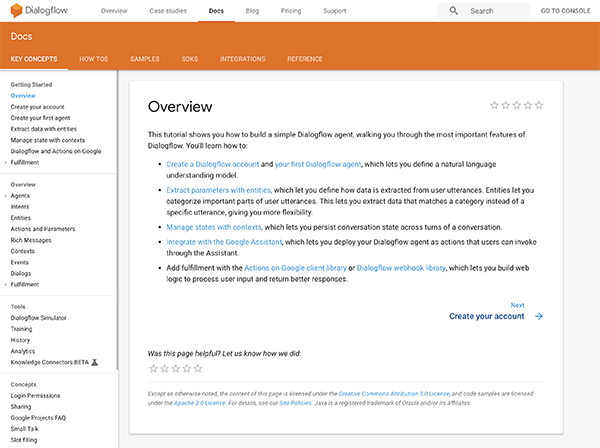Expand the Agents sidebar section
The image size is (600, 448).
(5, 196)
